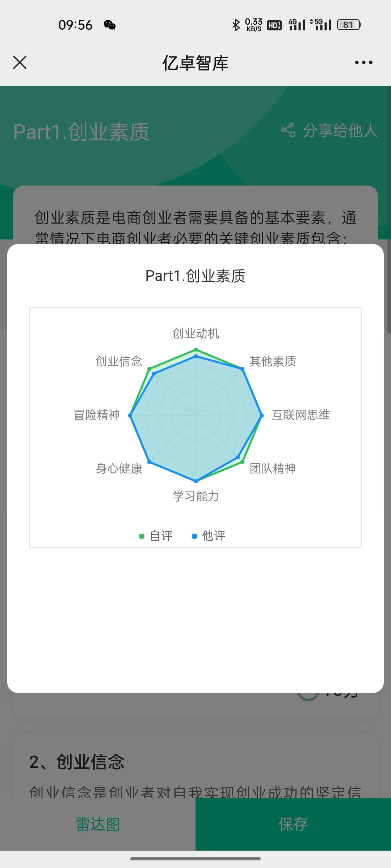Select the 创业动机 axis label
This screenshot has height=868, width=391.
tap(196, 333)
